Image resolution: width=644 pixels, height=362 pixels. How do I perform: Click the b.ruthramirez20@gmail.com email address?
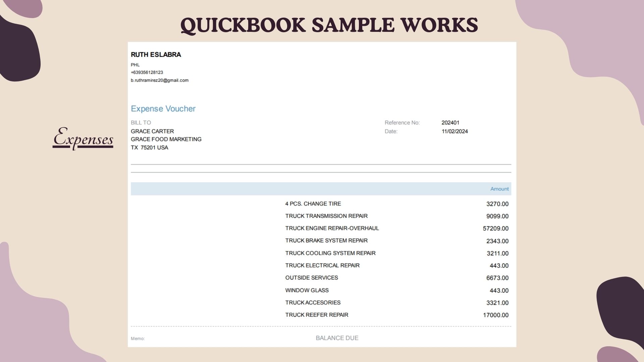pos(159,80)
